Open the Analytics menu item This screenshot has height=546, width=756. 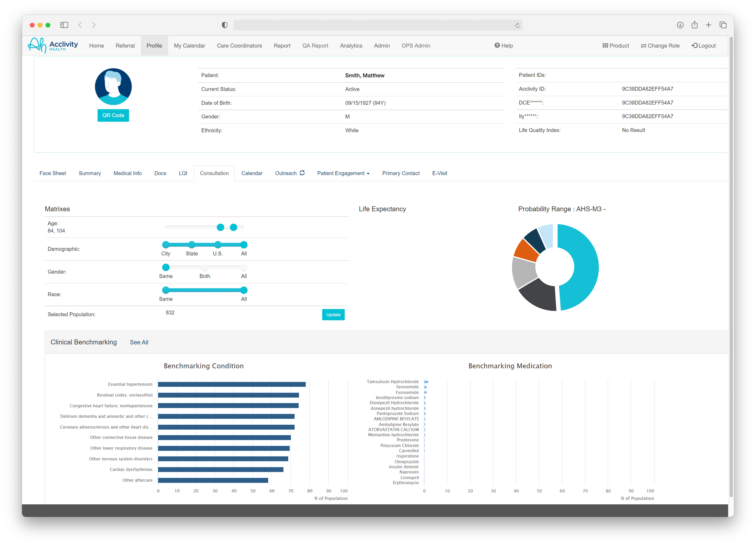click(351, 45)
